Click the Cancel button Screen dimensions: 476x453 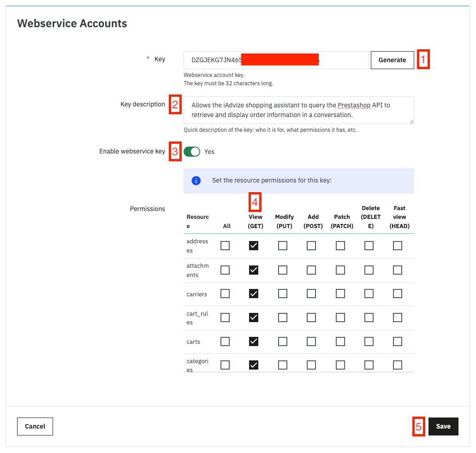(35, 426)
